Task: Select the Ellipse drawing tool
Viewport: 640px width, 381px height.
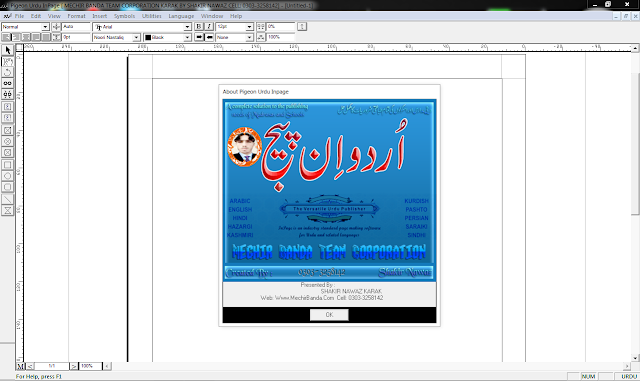Action: point(7,176)
